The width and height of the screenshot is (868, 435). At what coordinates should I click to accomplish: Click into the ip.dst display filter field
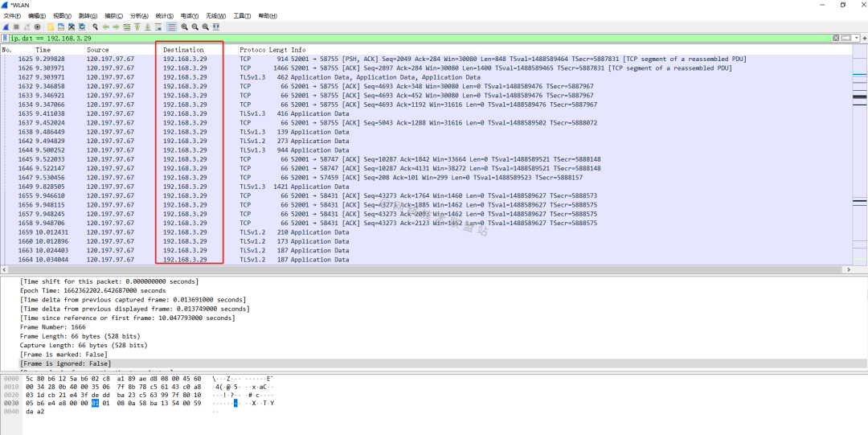420,39
